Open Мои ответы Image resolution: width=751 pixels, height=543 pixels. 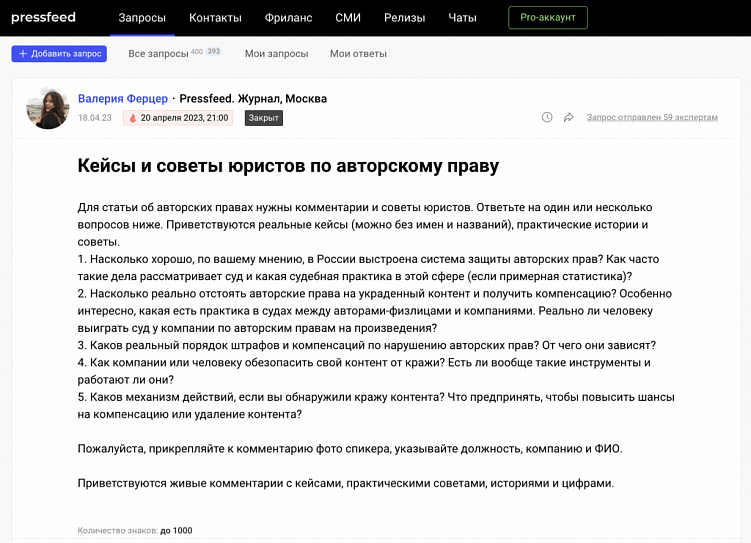358,54
